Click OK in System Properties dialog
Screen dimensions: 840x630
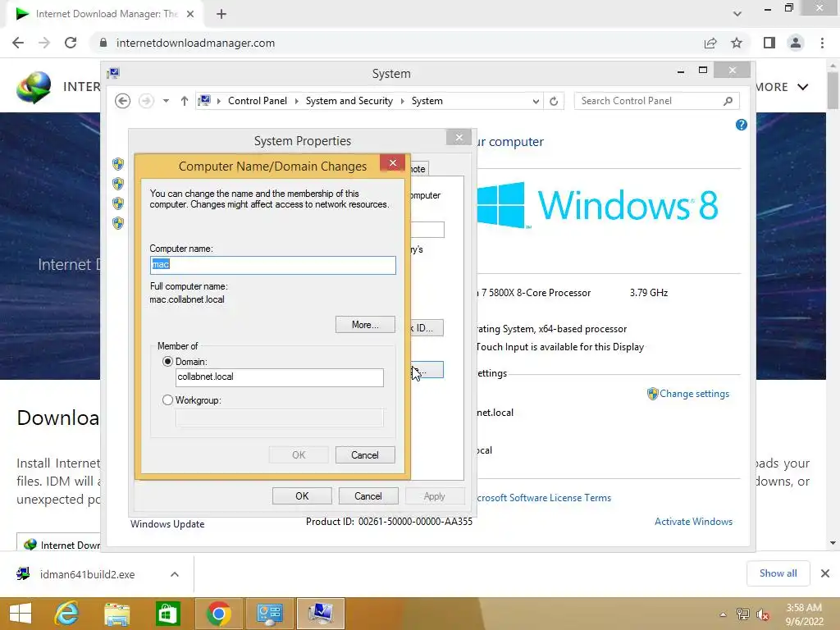tap(302, 496)
